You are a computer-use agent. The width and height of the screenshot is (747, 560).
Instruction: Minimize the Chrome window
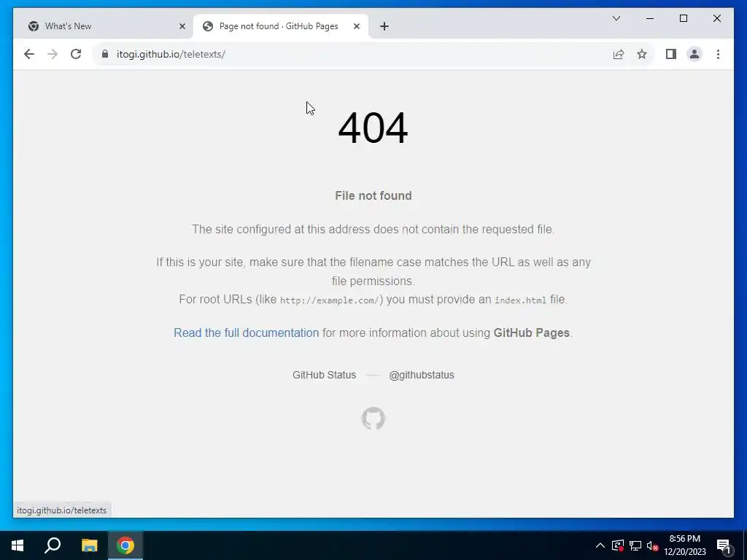point(650,18)
